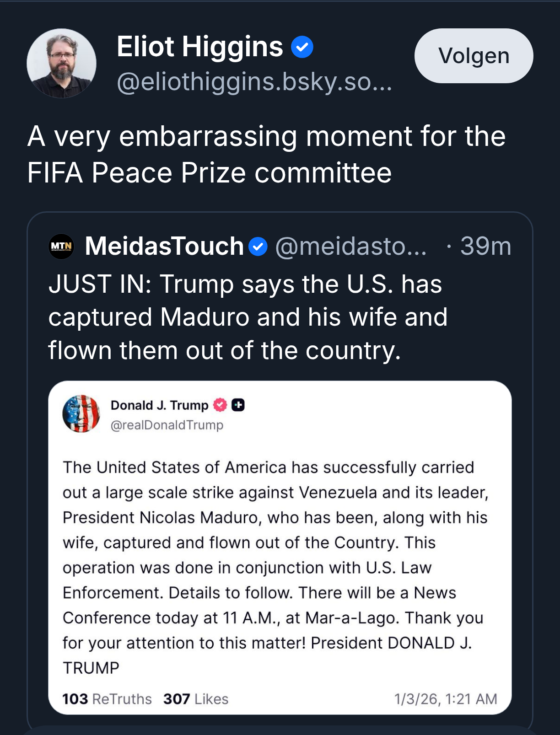Click the 103 ReTruths count
Viewport: 560px width, 735px height.
tap(107, 699)
